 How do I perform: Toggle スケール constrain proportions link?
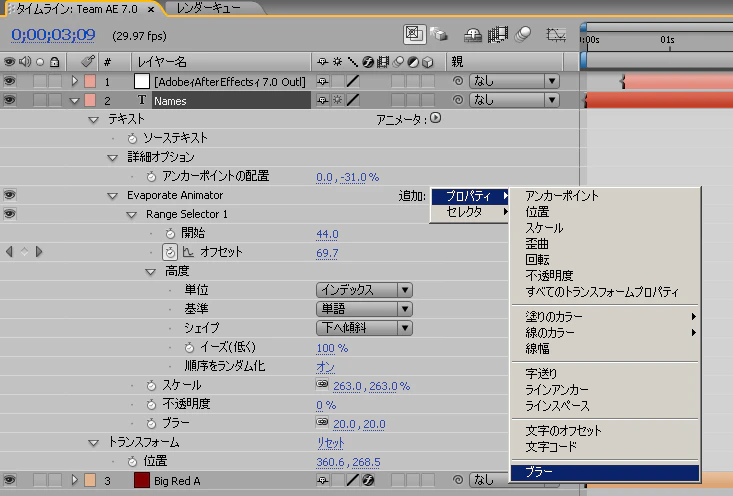point(322,384)
